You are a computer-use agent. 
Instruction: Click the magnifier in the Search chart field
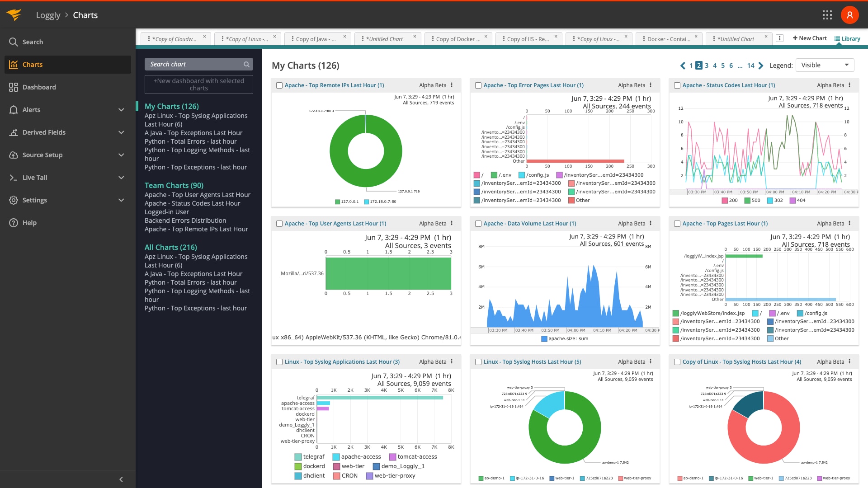pos(246,64)
